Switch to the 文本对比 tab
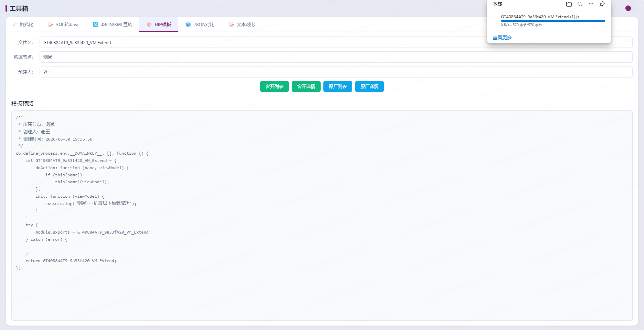The image size is (644, 330). [242, 24]
